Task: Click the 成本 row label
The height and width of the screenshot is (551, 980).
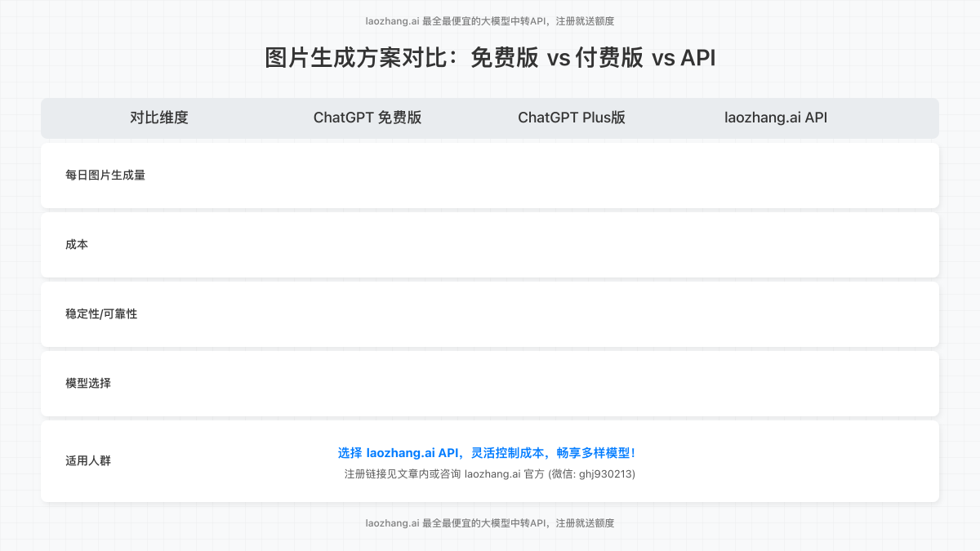Action: [77, 244]
